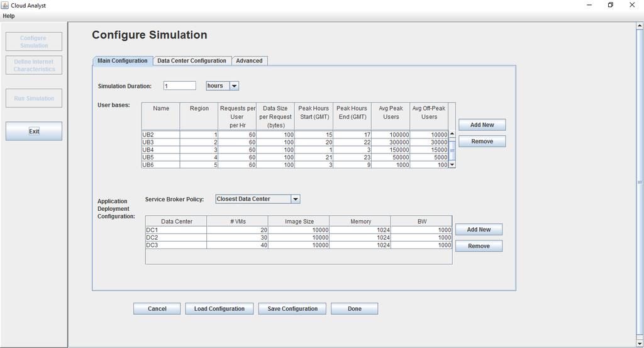This screenshot has width=644, height=348.
Task: Click the Simulation Duration input field
Action: coord(179,86)
